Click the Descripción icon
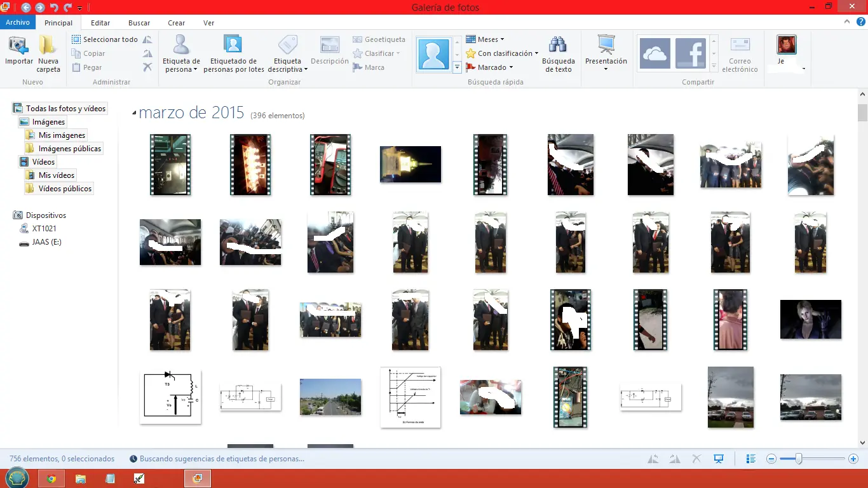Screen dimensions: 868x488 click(329, 46)
